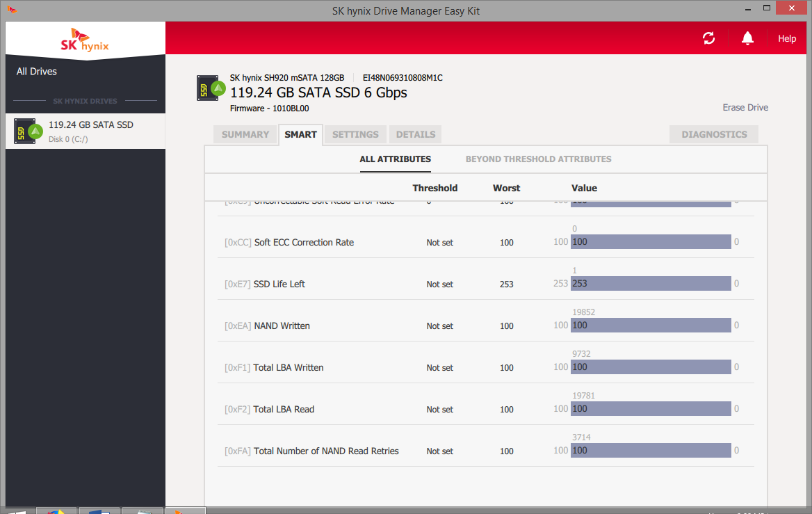
Task: Open the DIAGNOSTICS tab
Action: tap(714, 135)
